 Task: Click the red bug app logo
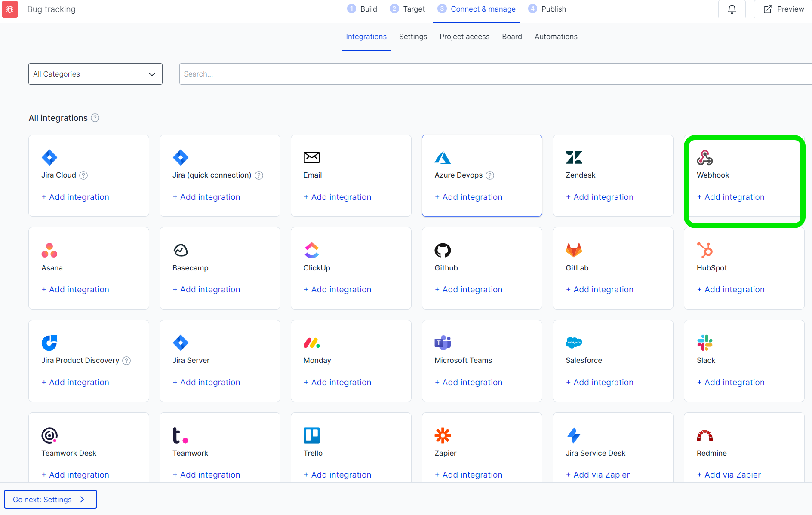10,9
